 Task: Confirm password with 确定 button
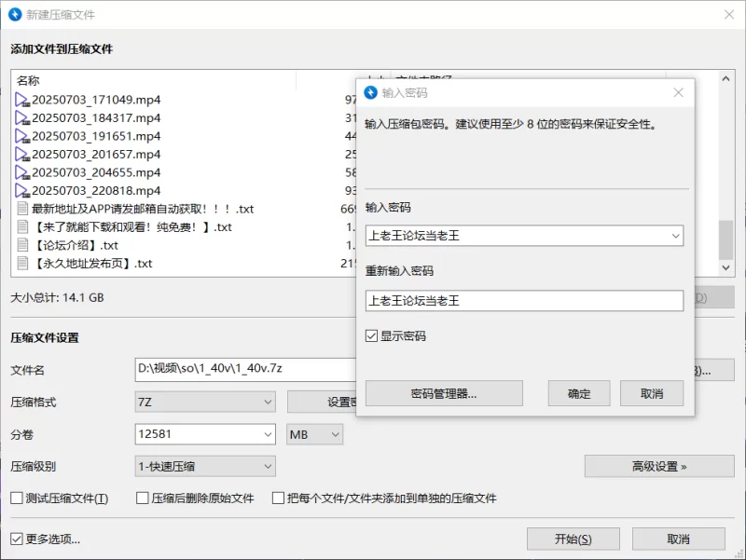pyautogui.click(x=579, y=393)
